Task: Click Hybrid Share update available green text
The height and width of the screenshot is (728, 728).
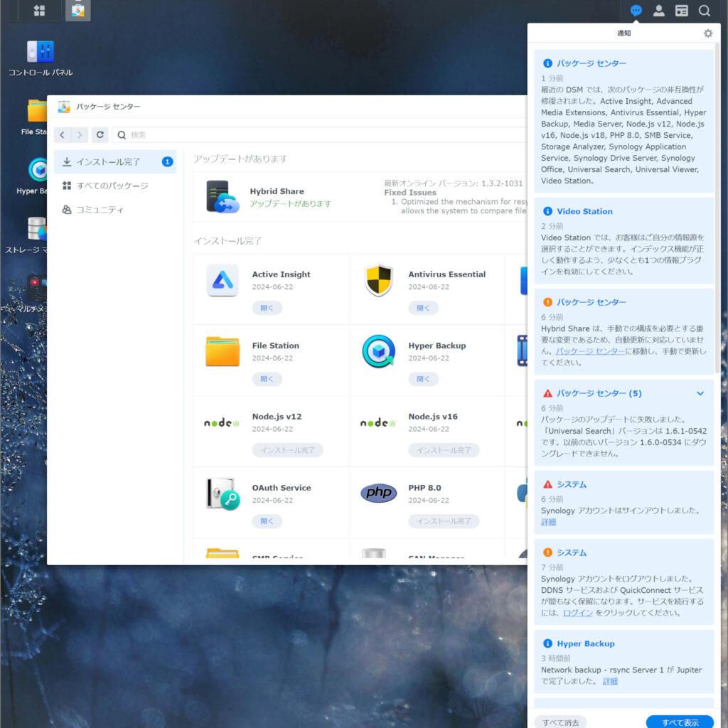Action: coord(291,204)
